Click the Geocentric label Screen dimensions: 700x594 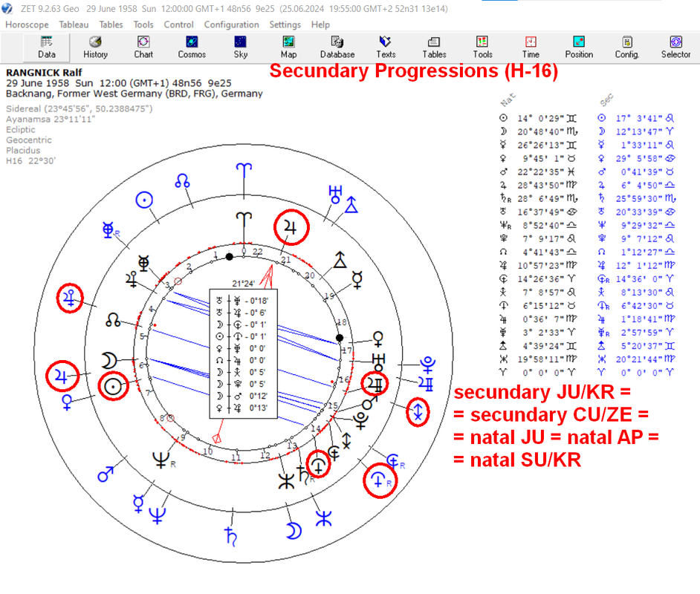(x=28, y=140)
